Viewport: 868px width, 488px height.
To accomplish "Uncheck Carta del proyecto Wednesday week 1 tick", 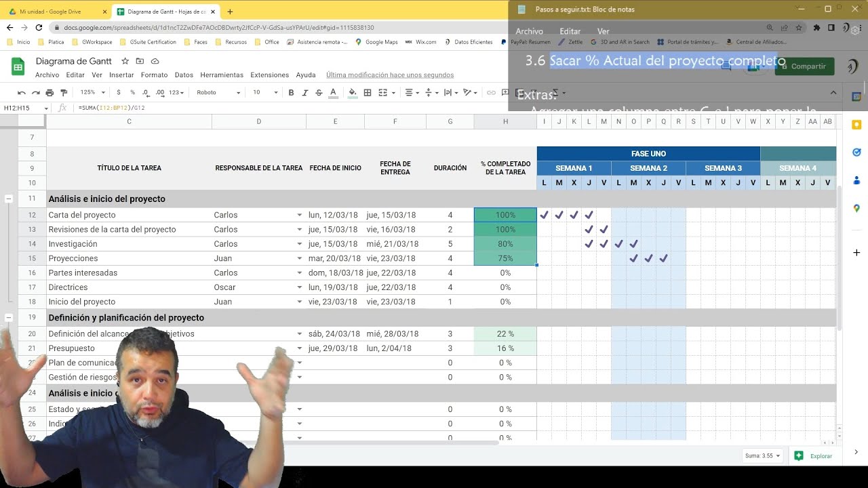I will coord(574,215).
